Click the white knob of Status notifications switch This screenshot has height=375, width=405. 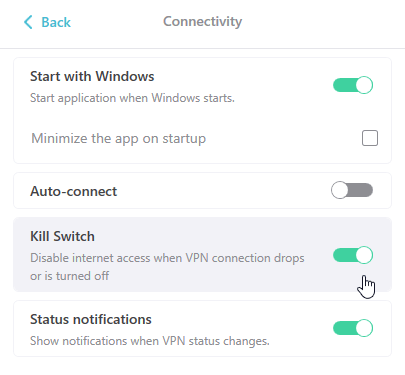pos(364,328)
